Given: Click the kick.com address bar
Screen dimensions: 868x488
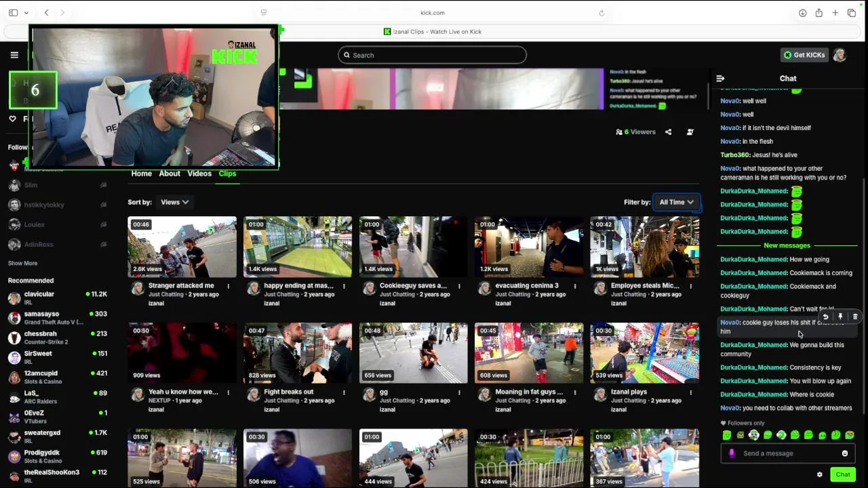Looking at the screenshot, I should [x=433, y=13].
